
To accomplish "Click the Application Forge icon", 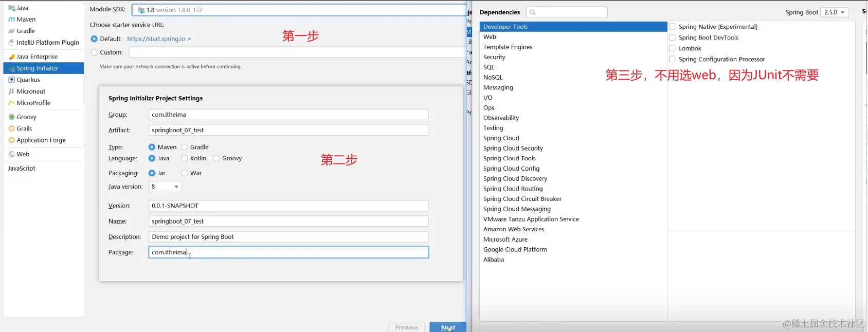I will coord(11,140).
